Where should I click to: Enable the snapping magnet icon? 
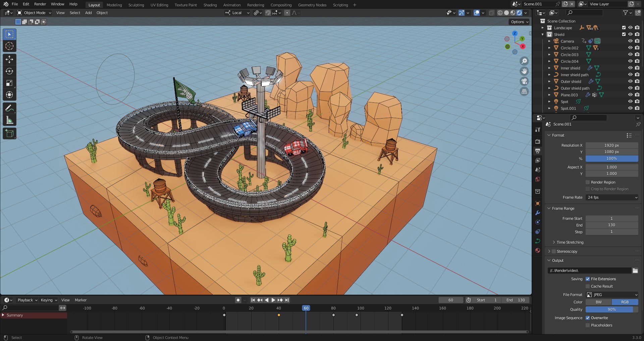pyautogui.click(x=268, y=13)
